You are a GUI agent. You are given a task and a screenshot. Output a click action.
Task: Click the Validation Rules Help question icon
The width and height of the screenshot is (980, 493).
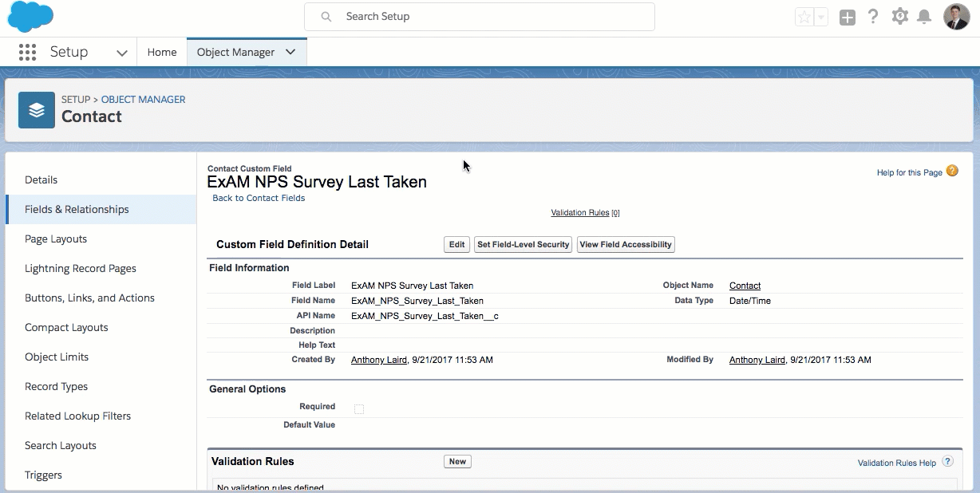point(947,461)
